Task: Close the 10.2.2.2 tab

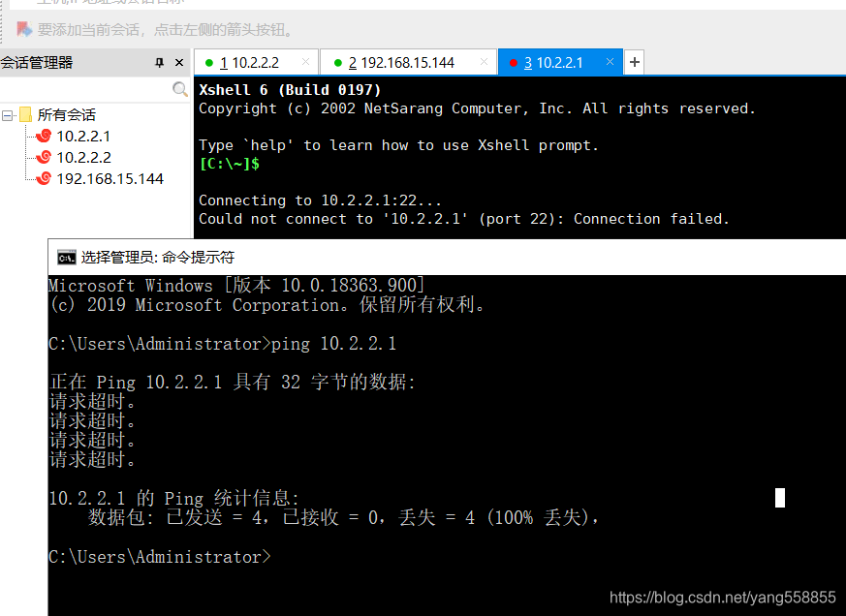Action: pyautogui.click(x=305, y=61)
